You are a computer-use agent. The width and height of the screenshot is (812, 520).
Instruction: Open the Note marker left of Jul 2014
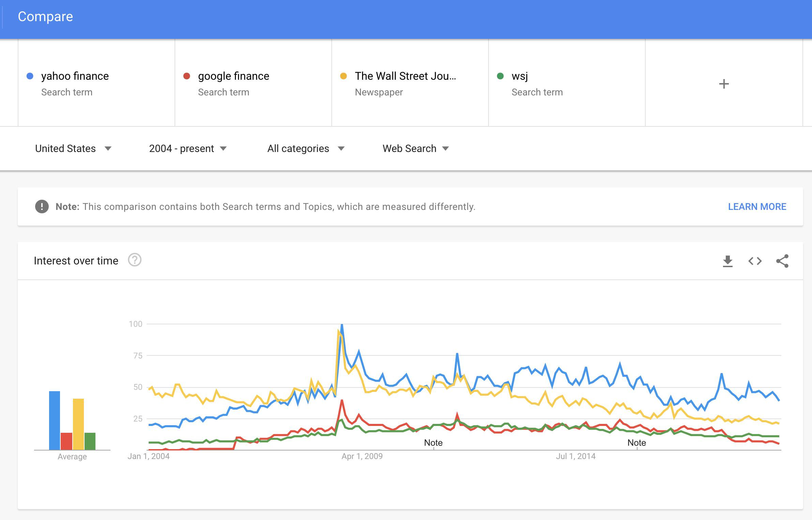(433, 443)
